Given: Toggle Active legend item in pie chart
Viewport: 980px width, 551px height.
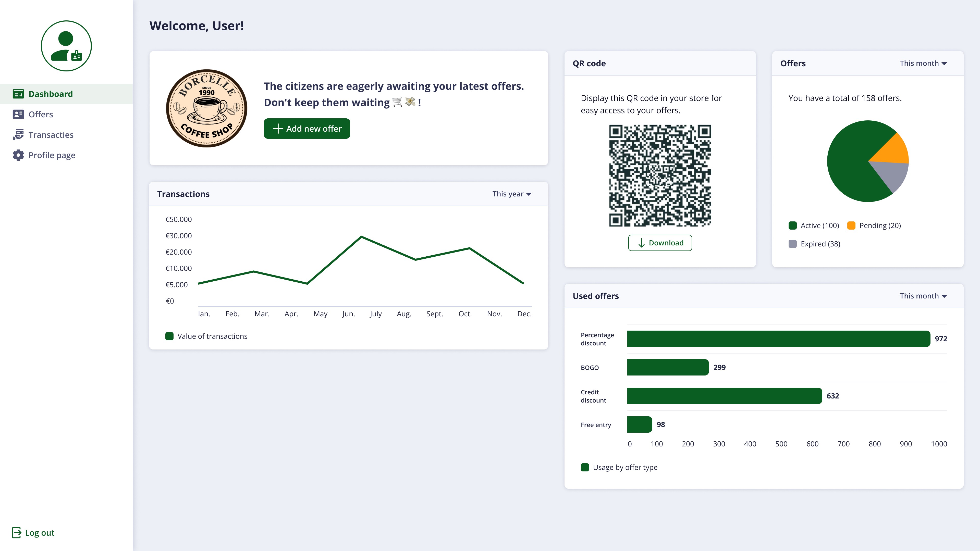Looking at the screenshot, I should coord(814,226).
